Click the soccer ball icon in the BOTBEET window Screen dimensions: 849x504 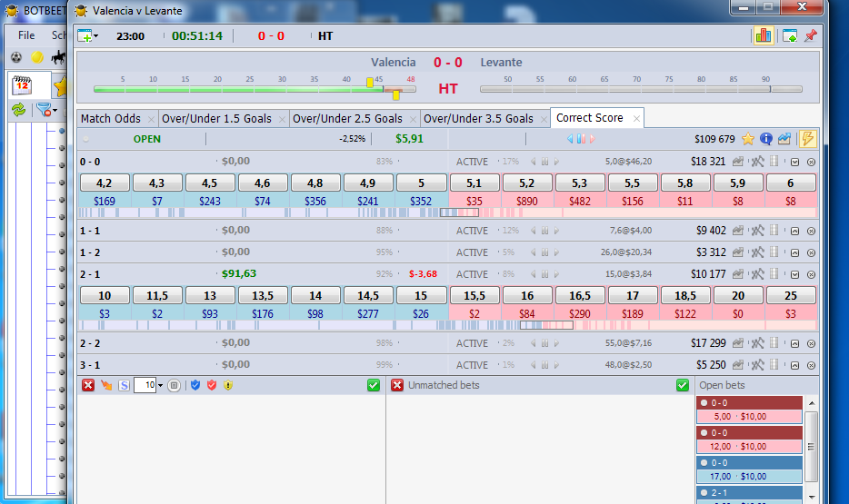tap(16, 57)
